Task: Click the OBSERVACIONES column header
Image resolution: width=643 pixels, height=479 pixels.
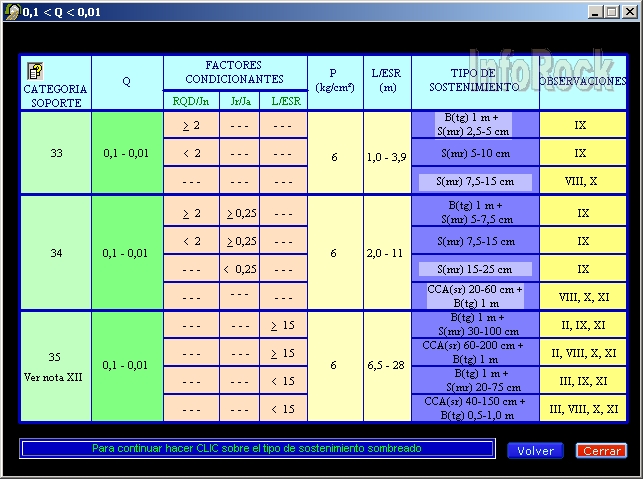Action: pos(583,80)
